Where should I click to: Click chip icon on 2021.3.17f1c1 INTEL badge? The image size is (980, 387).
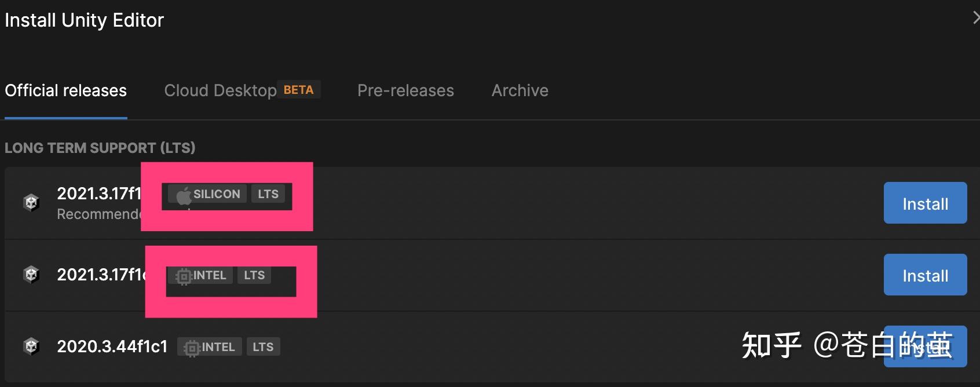(183, 276)
